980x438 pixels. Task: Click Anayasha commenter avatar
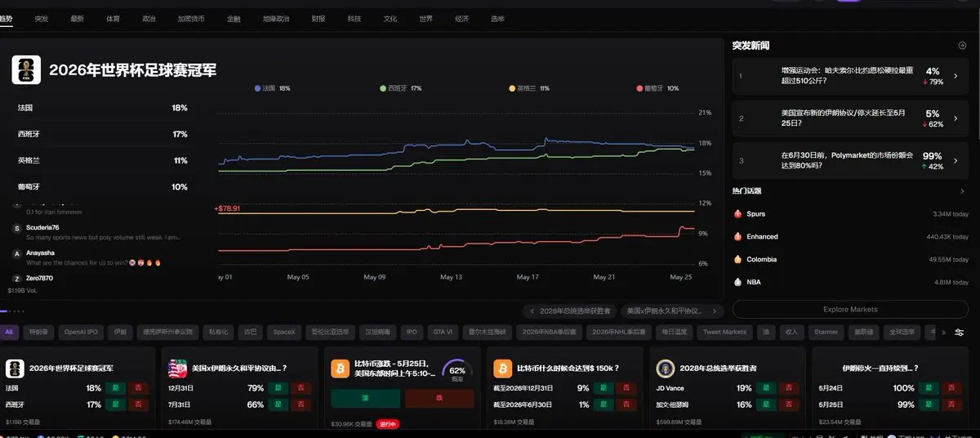pos(17,254)
